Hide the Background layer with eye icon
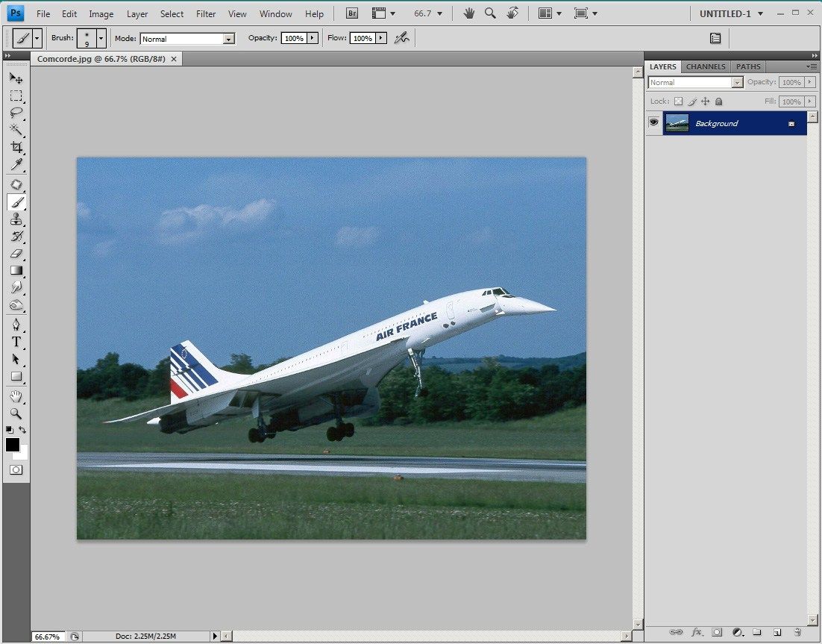 click(x=654, y=123)
